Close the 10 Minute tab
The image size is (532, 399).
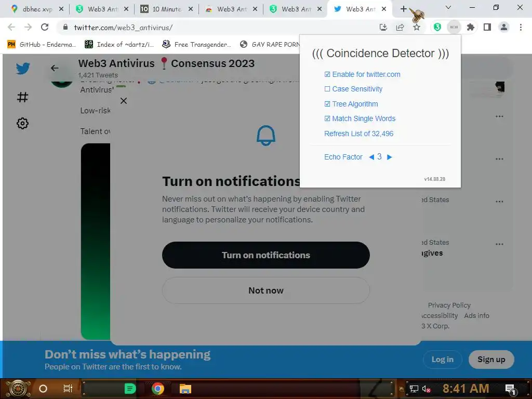[x=190, y=9]
